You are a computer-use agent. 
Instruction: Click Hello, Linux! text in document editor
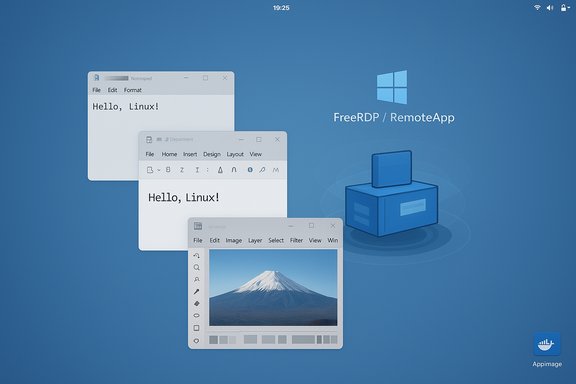click(184, 197)
